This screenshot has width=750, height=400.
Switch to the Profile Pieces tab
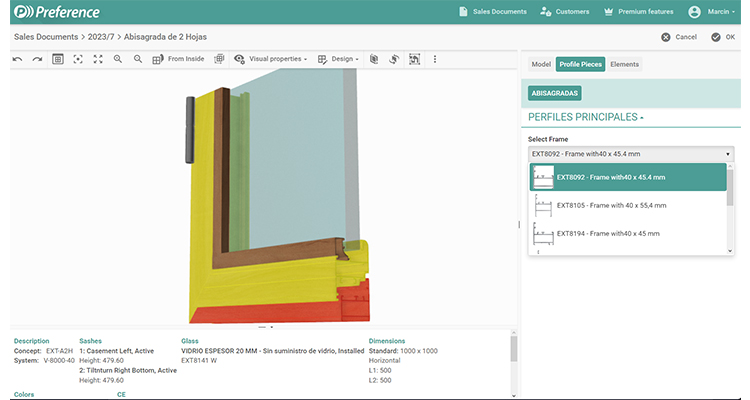[x=580, y=64]
